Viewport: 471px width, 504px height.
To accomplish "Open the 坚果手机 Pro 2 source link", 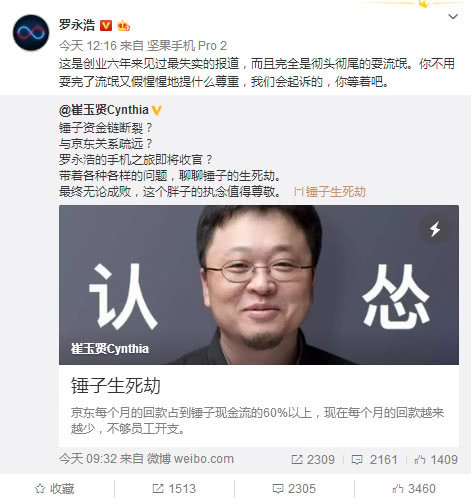I will [x=187, y=46].
